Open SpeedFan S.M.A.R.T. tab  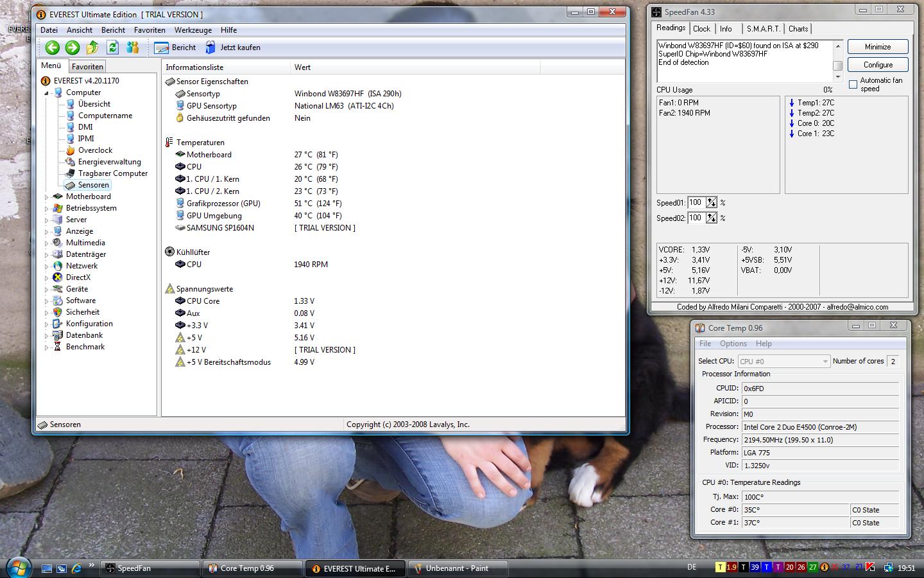[764, 29]
